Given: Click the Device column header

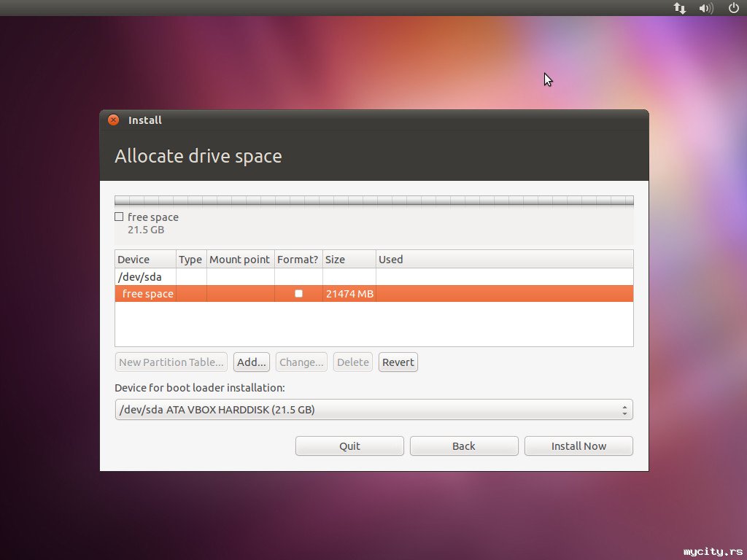Looking at the screenshot, I should (145, 259).
